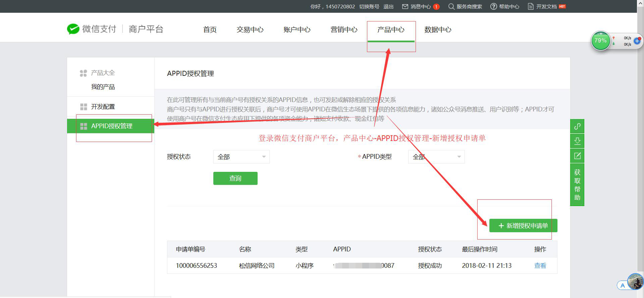Click the name 松信网络公司 in table
Screen dimensions: 644x298
pos(257,265)
